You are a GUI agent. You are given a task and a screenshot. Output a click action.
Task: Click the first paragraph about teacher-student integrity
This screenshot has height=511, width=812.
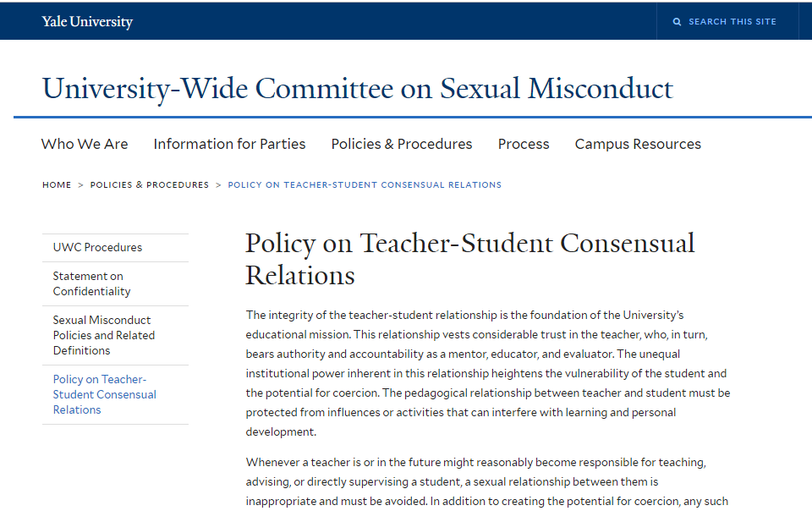[487, 373]
